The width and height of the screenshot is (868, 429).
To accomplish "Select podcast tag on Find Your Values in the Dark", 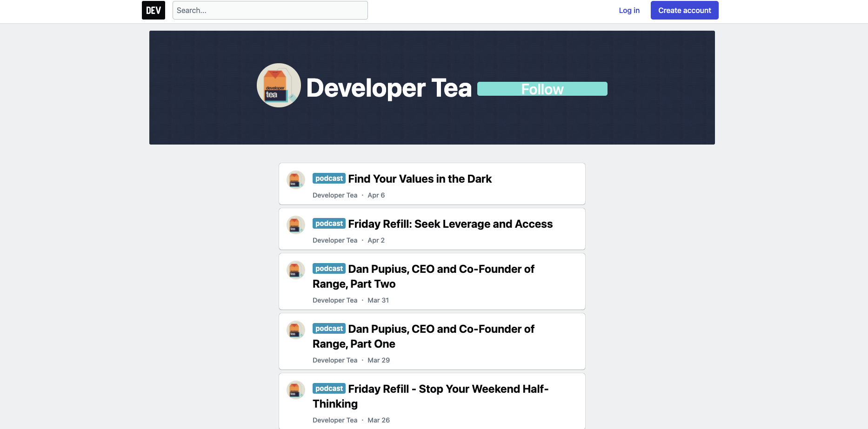I will [329, 178].
